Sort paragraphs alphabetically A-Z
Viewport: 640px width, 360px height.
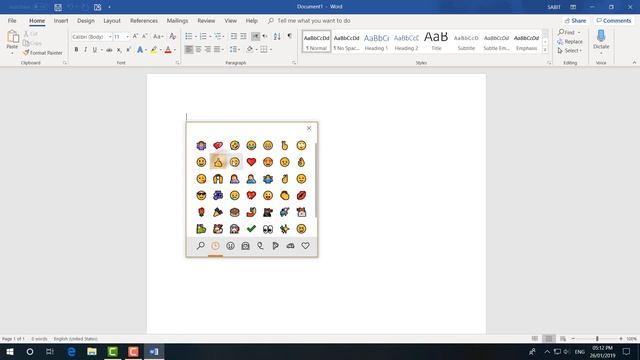[x=277, y=37]
